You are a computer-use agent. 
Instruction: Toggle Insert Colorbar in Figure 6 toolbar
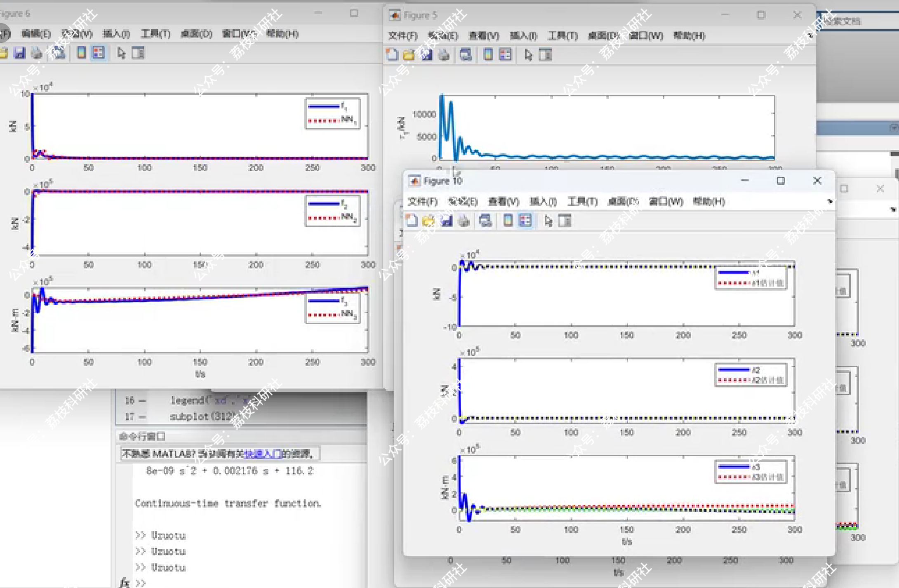click(81, 53)
